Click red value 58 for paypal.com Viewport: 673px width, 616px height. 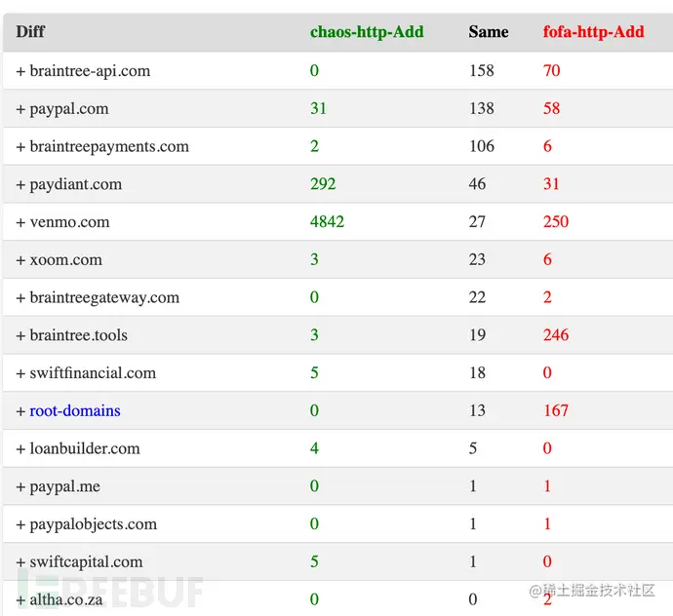[x=551, y=108]
